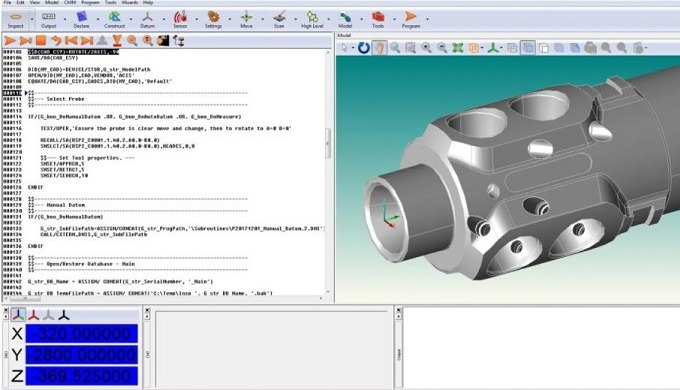This screenshot has height=390, width=680.
Task: Open the Model toolbar group
Action: tap(345, 20)
